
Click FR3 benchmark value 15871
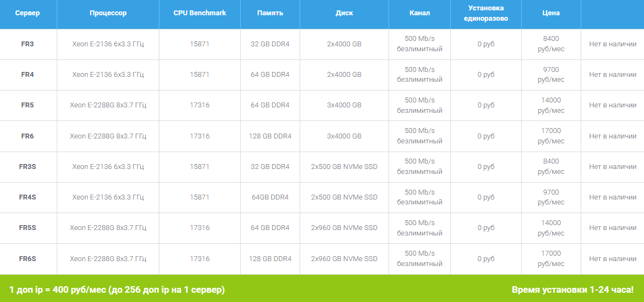tap(200, 44)
